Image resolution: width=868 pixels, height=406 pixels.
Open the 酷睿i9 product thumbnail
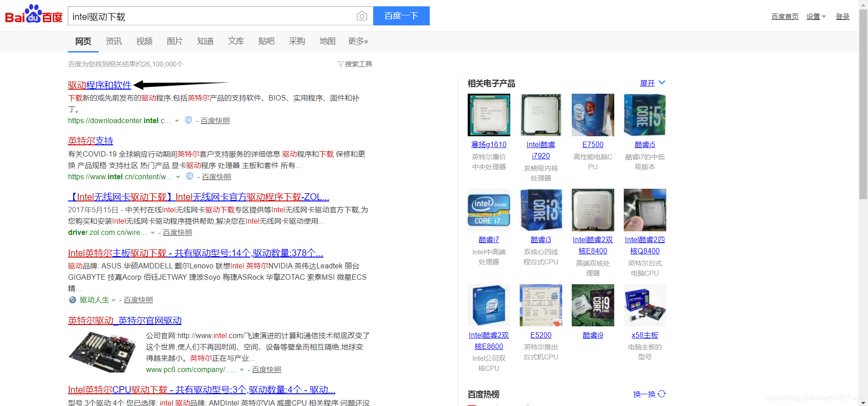pyautogui.click(x=593, y=305)
